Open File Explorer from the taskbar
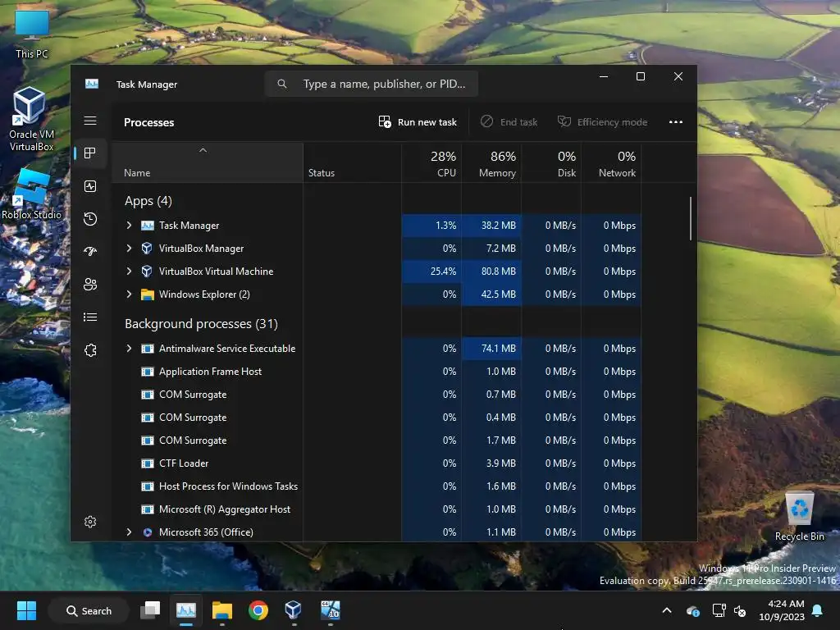This screenshot has height=630, width=840. (221, 610)
